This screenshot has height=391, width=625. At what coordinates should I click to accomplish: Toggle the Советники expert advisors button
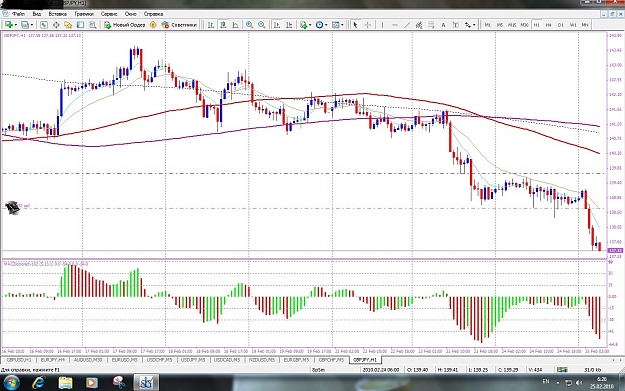click(x=179, y=25)
